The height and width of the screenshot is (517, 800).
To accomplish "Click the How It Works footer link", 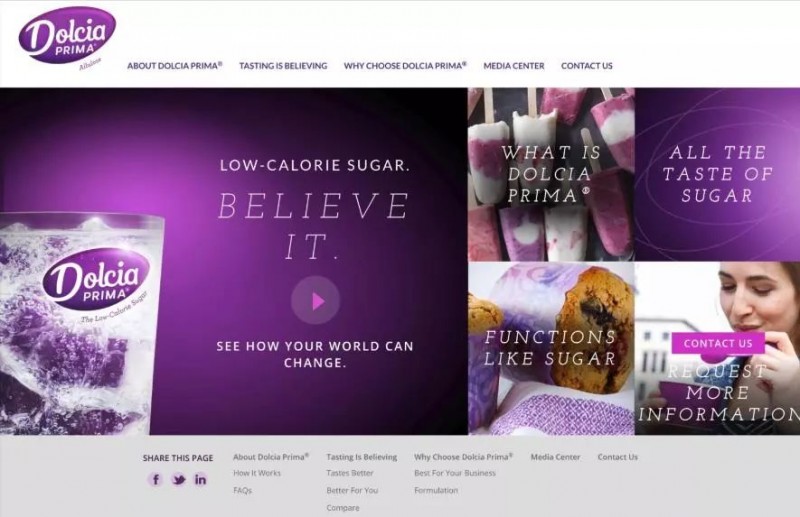I will (257, 473).
